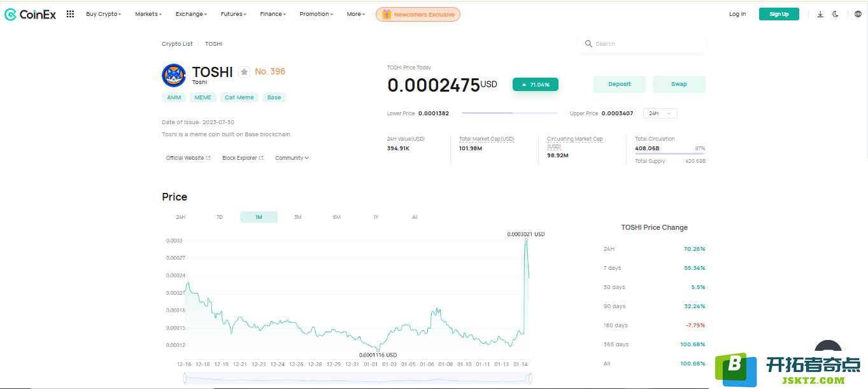868x389 pixels.
Task: Expand the Community links dropdown
Action: click(292, 158)
